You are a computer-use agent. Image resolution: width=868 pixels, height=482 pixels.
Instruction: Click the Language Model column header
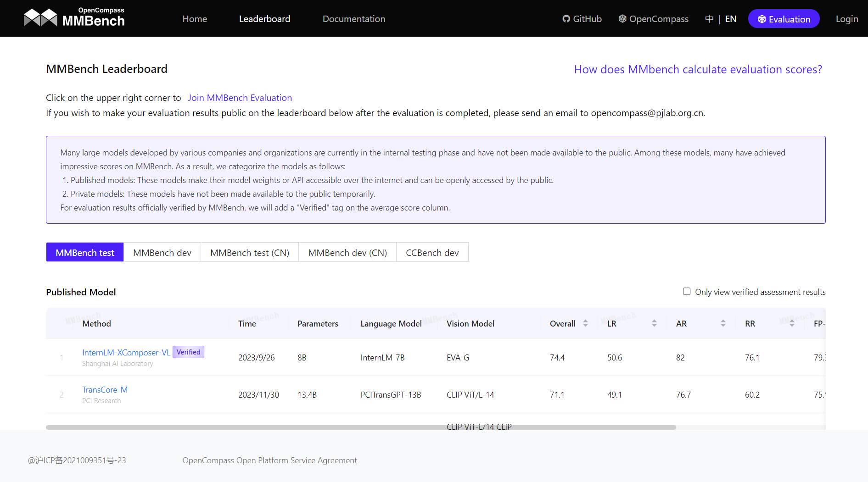tap(391, 323)
